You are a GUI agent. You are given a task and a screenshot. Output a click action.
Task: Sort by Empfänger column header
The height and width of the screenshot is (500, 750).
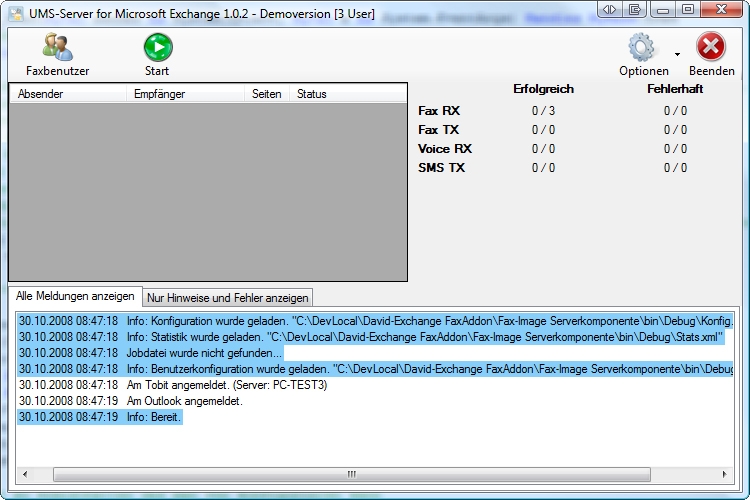tap(186, 94)
